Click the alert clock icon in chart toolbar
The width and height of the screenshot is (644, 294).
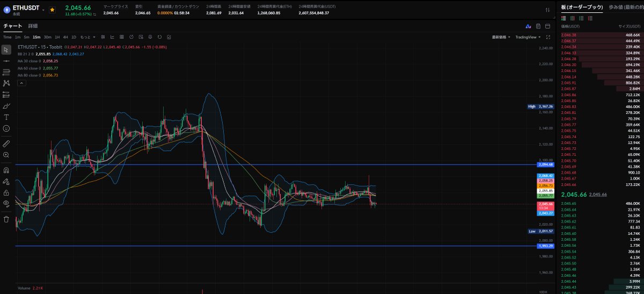(x=150, y=37)
